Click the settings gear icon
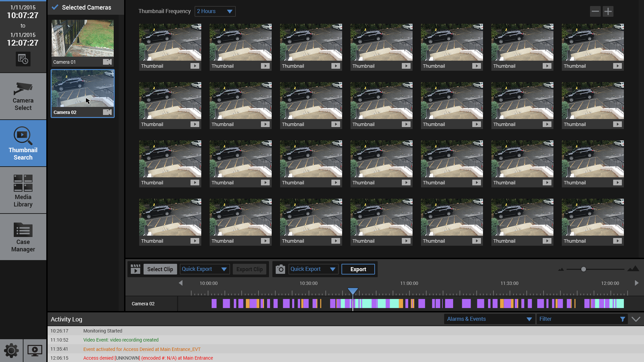The image size is (644, 362). click(x=11, y=351)
